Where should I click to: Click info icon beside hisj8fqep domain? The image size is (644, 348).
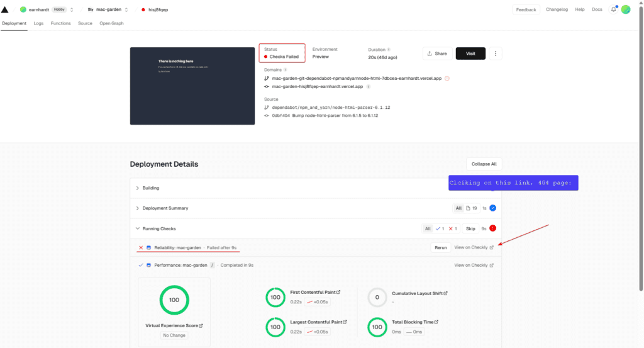pyautogui.click(x=369, y=87)
